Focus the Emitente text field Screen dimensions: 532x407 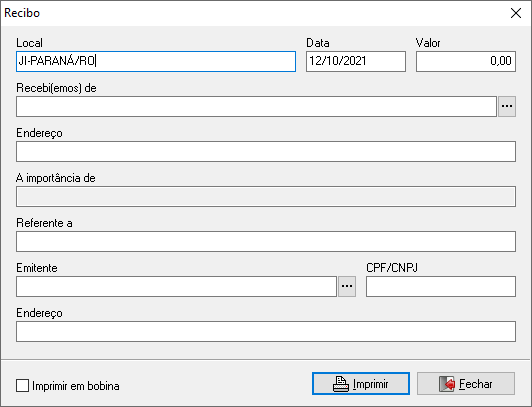pyautogui.click(x=176, y=287)
